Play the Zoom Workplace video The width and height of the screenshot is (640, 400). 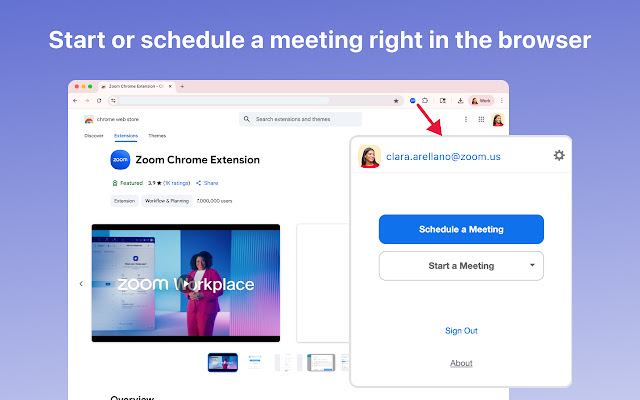(x=186, y=283)
